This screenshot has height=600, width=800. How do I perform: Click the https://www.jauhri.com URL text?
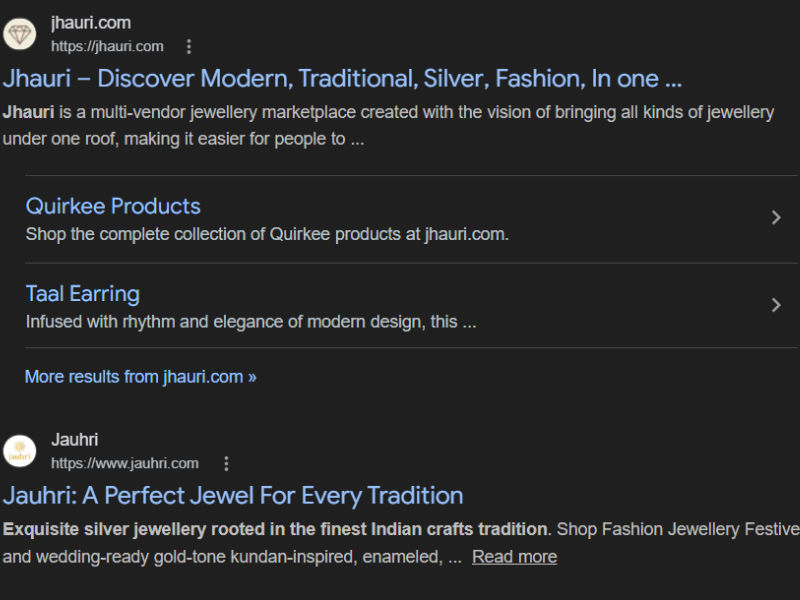point(125,463)
